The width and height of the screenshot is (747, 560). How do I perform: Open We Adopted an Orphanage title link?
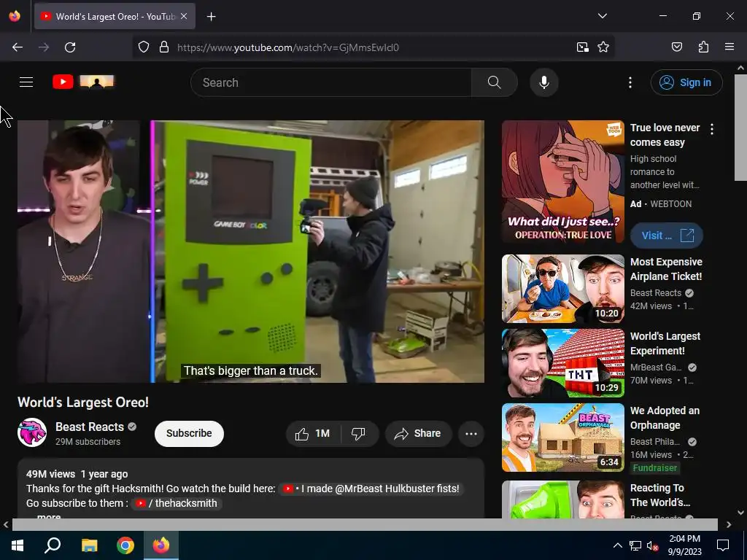tap(665, 418)
